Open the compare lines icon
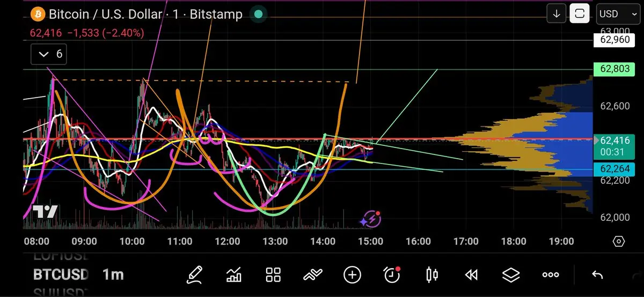644x297 pixels. (x=313, y=275)
